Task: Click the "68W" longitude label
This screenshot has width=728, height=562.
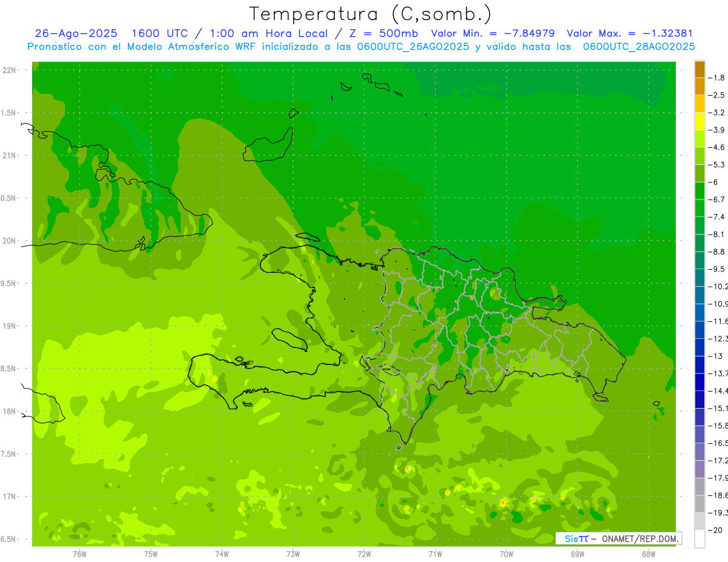Action: pos(649,554)
